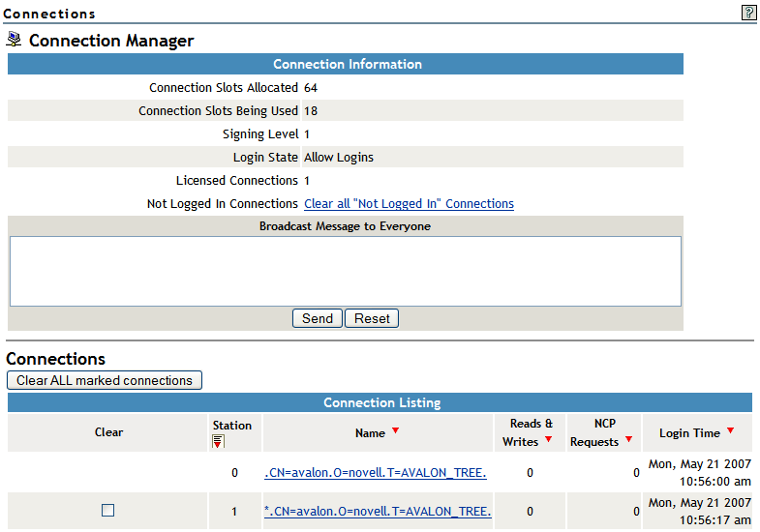Sort by Login Time arrow
760x532 pixels.
[x=730, y=430]
